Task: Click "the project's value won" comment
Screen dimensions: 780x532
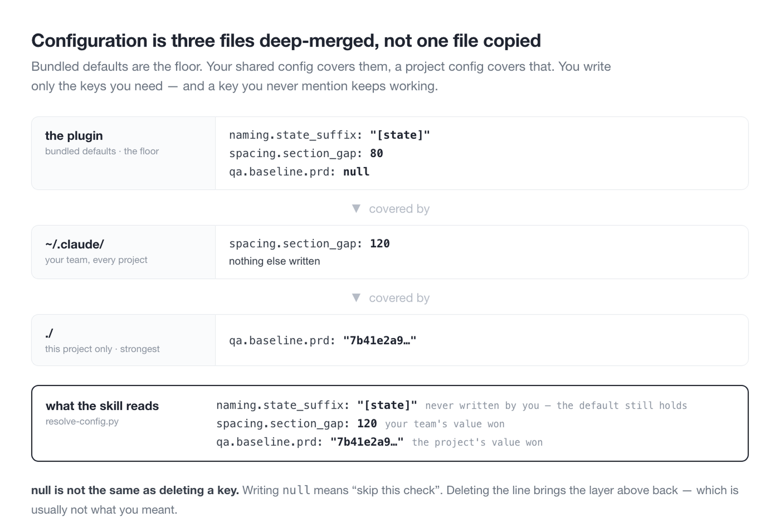Action: (477, 442)
